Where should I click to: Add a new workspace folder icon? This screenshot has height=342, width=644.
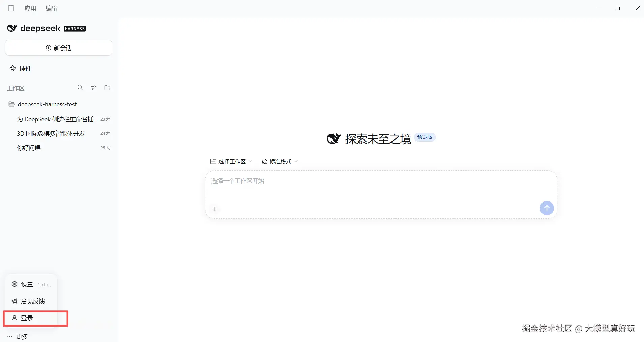pyautogui.click(x=107, y=88)
